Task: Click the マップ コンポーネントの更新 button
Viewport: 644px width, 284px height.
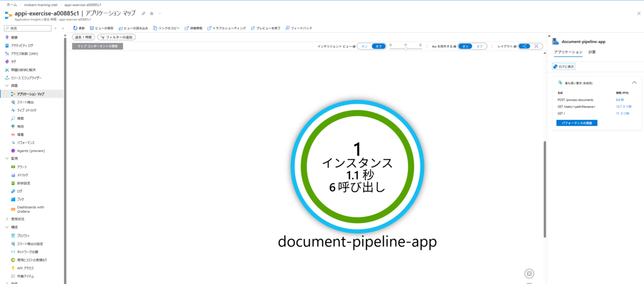Action: pyautogui.click(x=98, y=46)
